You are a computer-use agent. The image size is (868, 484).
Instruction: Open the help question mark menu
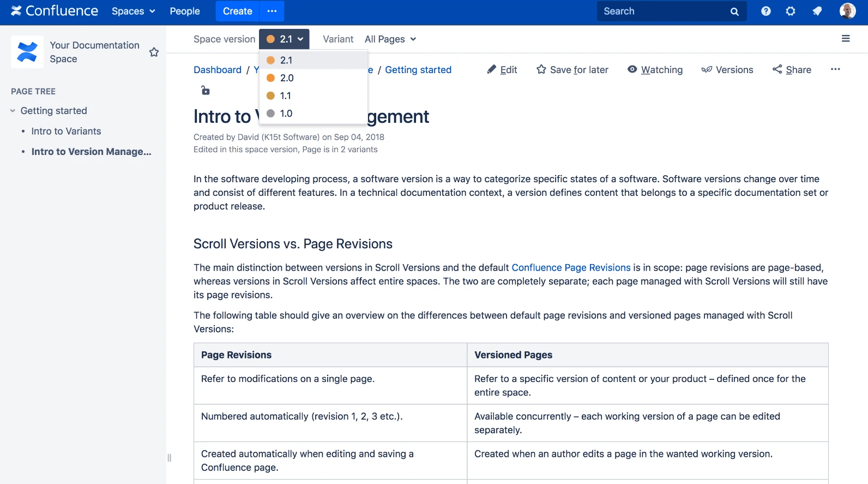click(x=766, y=11)
